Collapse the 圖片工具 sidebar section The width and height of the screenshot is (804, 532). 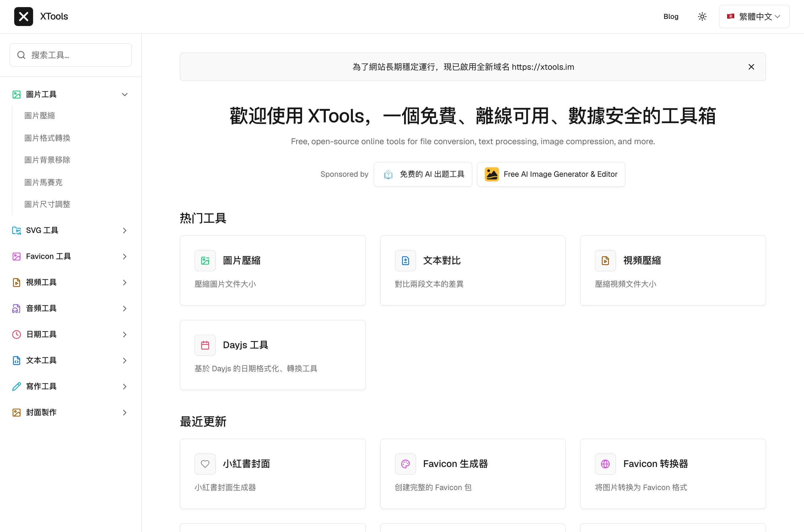pyautogui.click(x=124, y=94)
